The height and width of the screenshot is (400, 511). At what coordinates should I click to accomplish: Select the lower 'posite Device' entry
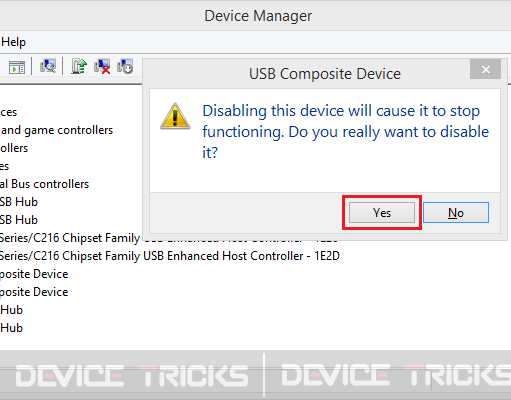34,292
